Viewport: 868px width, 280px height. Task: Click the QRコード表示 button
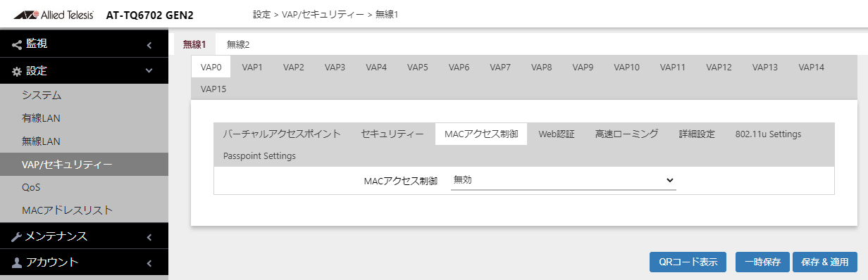688,262
